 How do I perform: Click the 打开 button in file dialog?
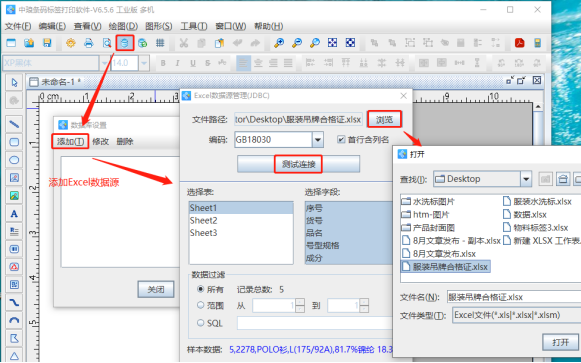tap(560, 342)
